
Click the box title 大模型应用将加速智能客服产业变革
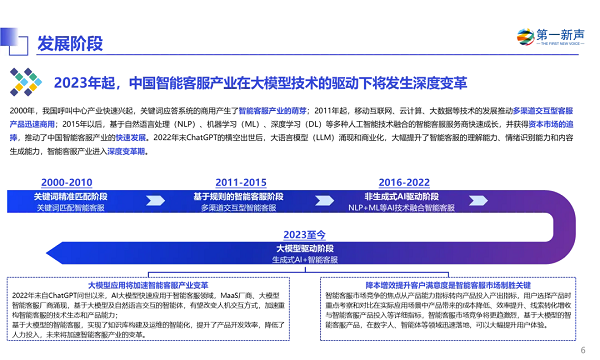point(148,285)
